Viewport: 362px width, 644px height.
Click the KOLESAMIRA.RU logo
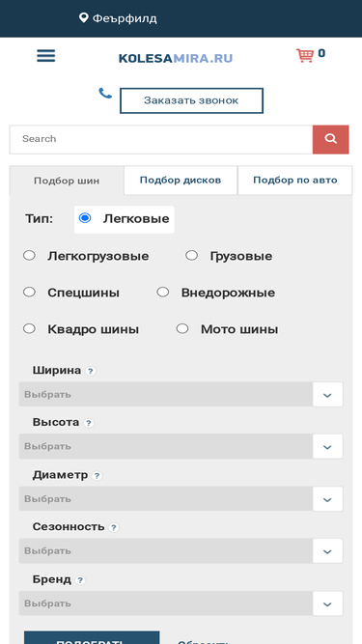tap(176, 58)
